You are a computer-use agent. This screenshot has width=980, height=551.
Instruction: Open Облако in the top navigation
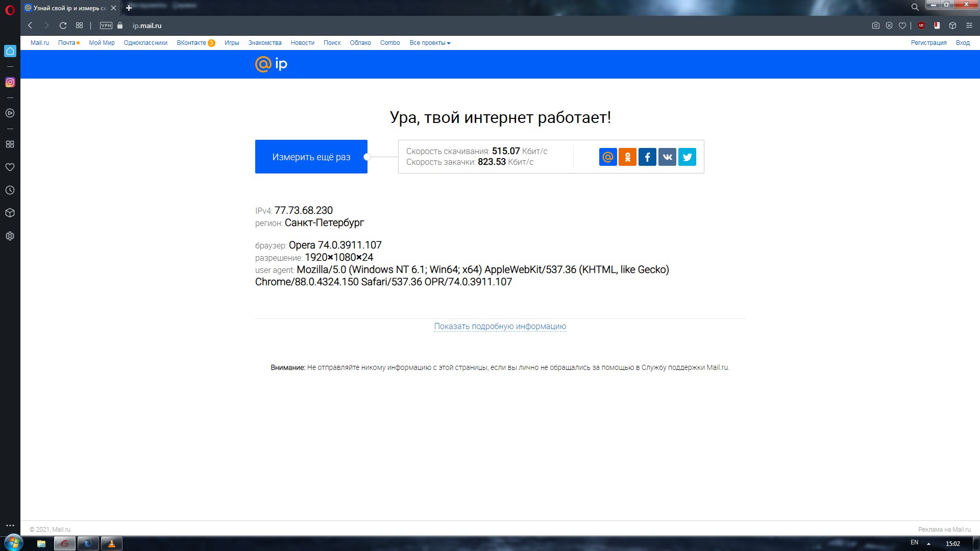pyautogui.click(x=360, y=43)
